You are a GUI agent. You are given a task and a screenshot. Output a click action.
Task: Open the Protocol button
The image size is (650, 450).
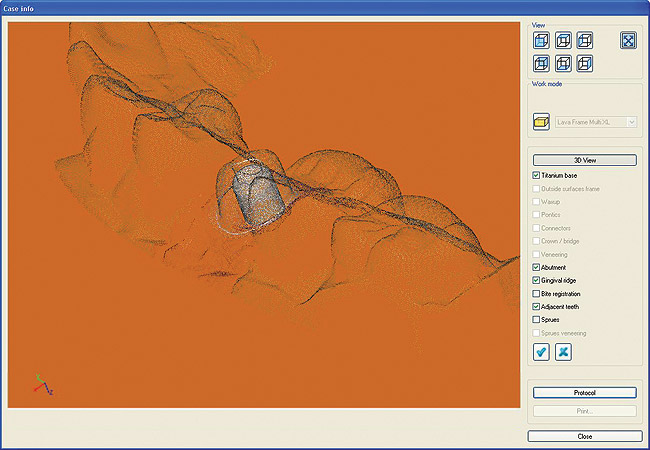coord(584,392)
